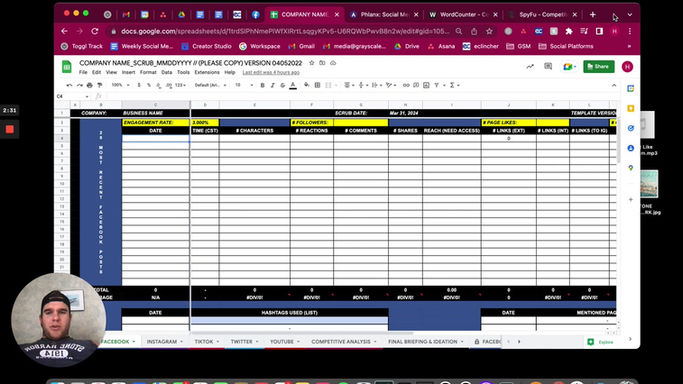This screenshot has height=384, width=683.
Task: Click the Share button
Action: [598, 67]
